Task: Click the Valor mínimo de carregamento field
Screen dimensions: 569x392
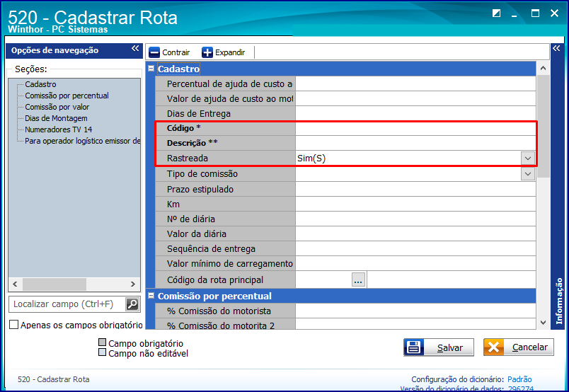Action: pos(415,264)
